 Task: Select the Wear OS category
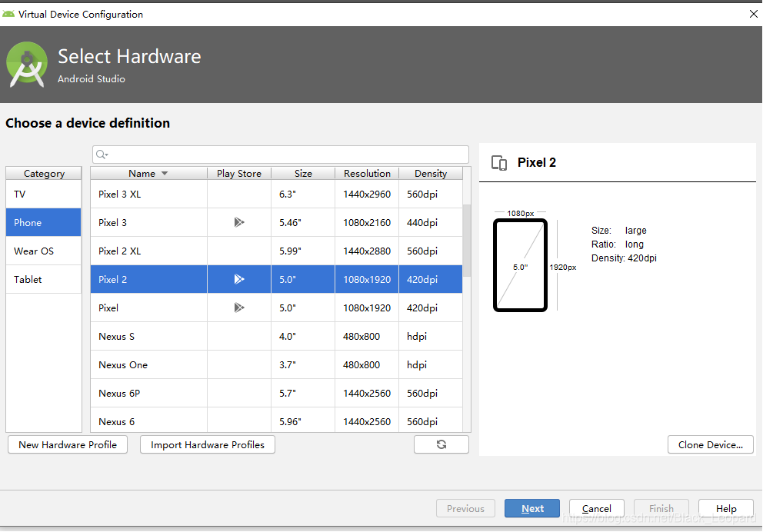43,251
